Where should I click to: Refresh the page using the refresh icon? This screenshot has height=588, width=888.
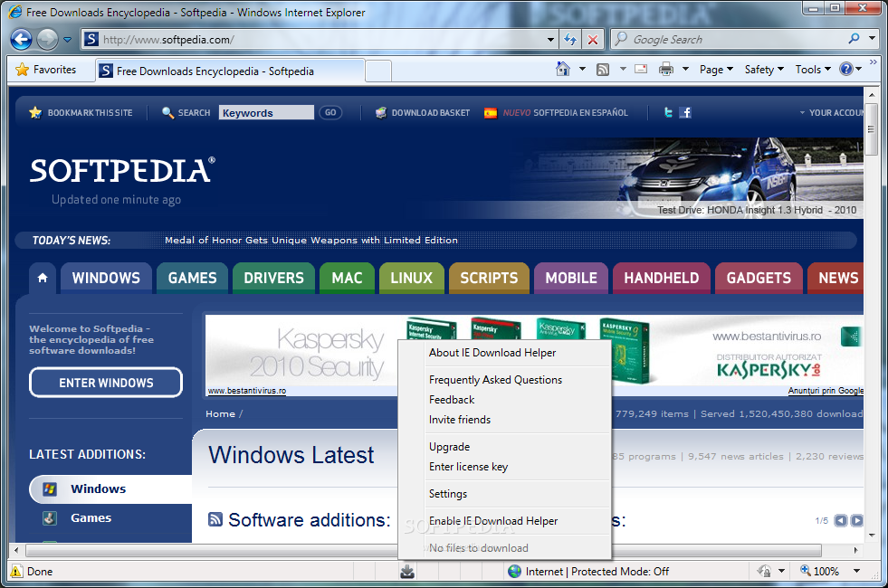[570, 40]
